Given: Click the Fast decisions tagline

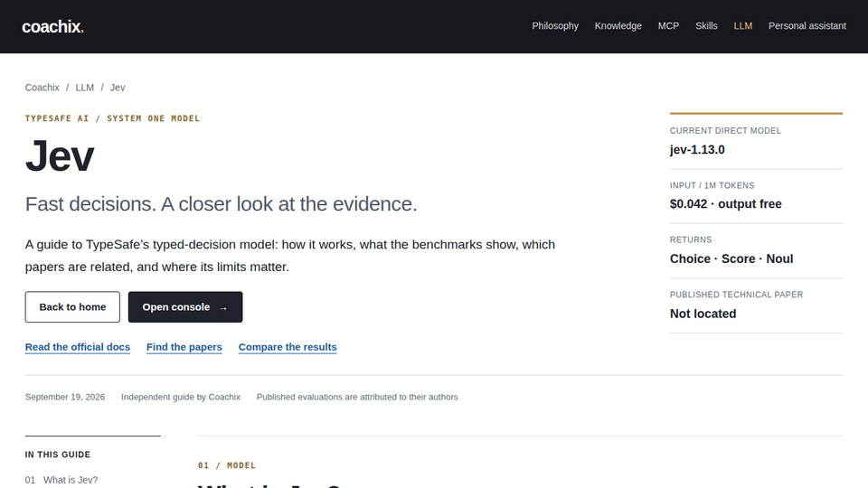Looking at the screenshot, I should tap(221, 204).
